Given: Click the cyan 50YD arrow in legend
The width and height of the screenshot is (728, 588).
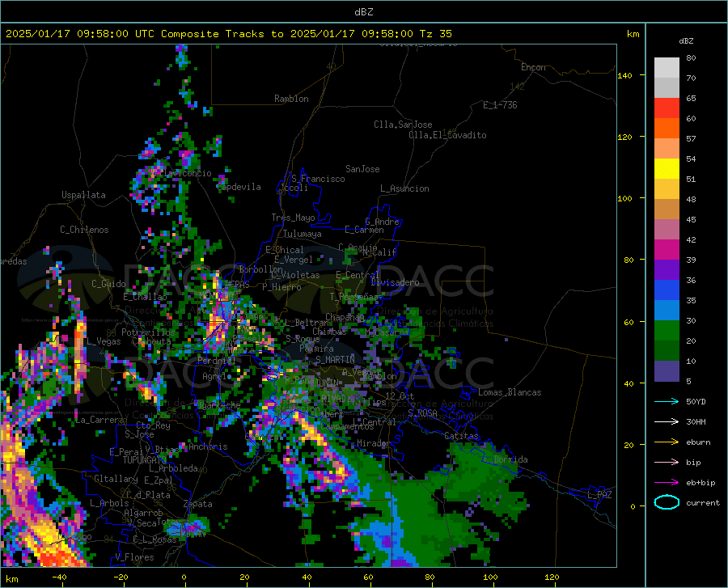Looking at the screenshot, I should pos(667,401).
